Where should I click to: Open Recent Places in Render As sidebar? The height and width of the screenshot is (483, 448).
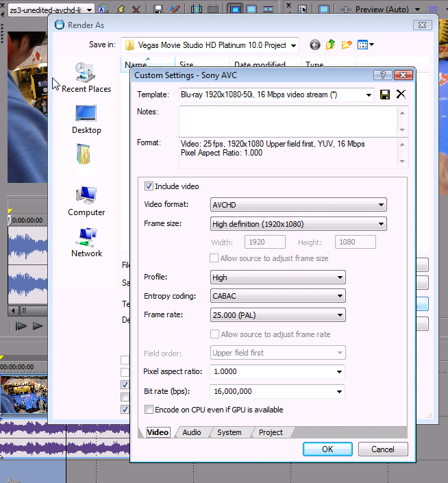coord(86,77)
